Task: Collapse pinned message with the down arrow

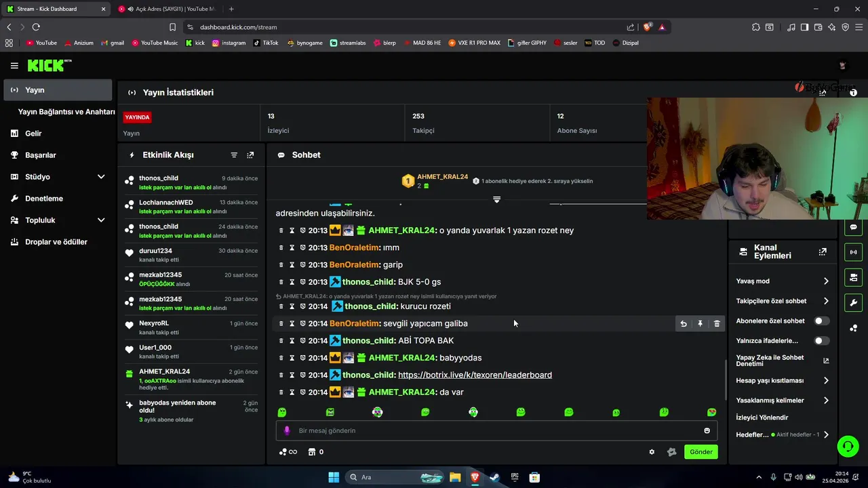Action: pyautogui.click(x=496, y=199)
